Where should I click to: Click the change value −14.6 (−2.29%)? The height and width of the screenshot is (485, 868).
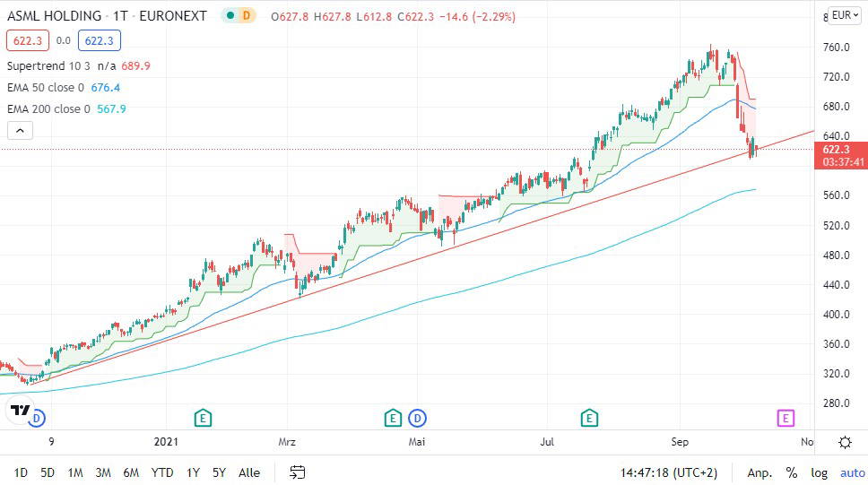[477, 17]
